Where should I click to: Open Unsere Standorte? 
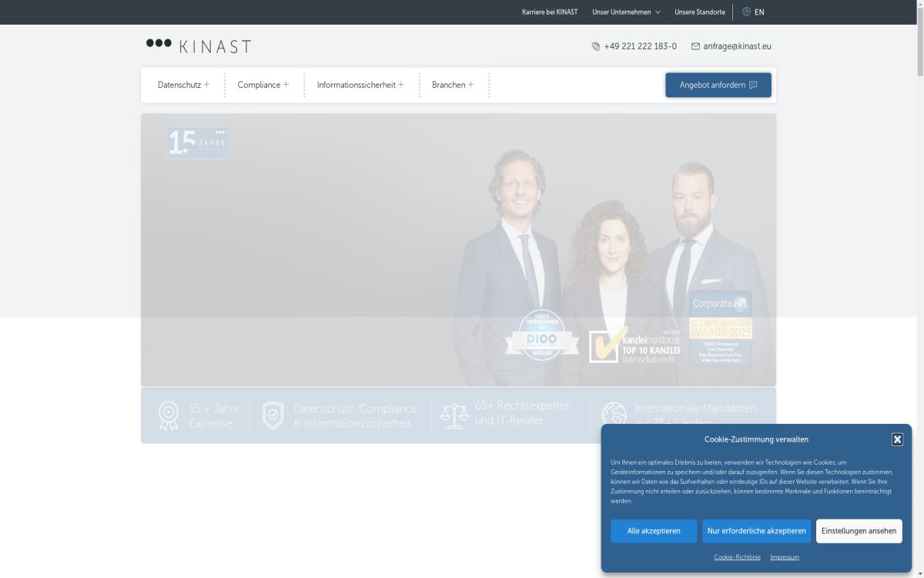click(x=699, y=12)
